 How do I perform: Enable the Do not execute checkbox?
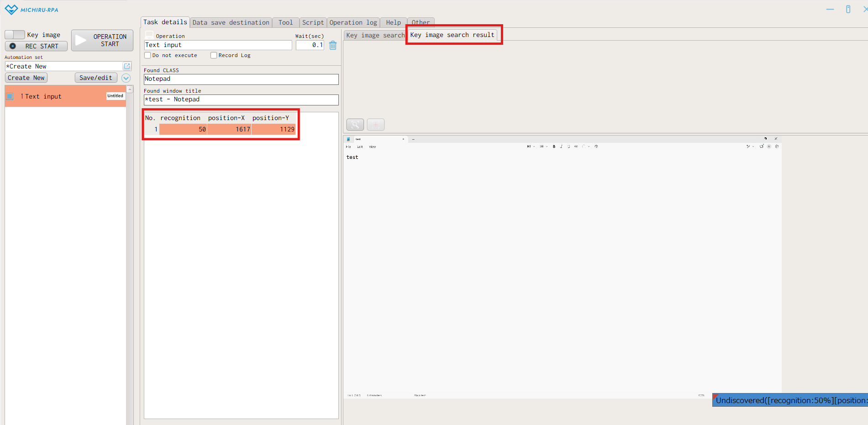147,55
